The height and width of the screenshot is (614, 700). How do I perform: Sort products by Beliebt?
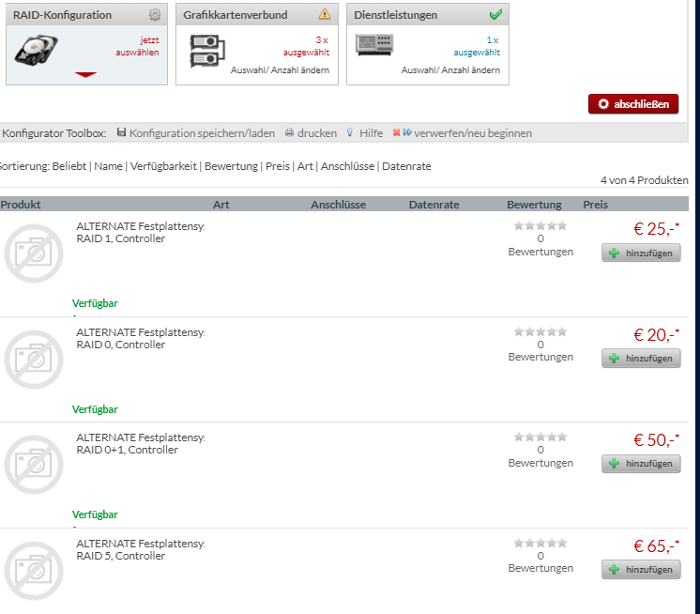coord(69,166)
